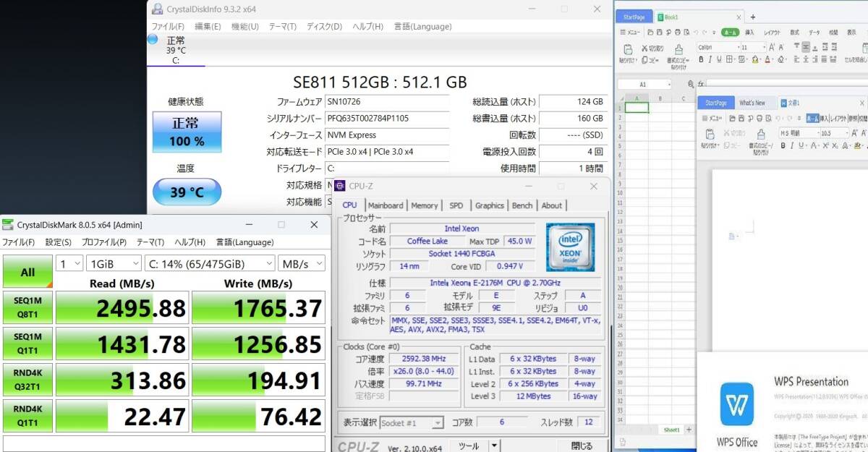Toggle Bold in WPS Spreadsheets ribbon
The height and width of the screenshot is (452, 868).
pyautogui.click(x=700, y=59)
